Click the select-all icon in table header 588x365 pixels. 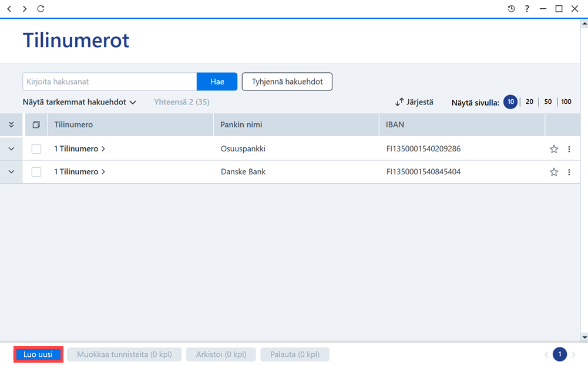[x=36, y=125]
